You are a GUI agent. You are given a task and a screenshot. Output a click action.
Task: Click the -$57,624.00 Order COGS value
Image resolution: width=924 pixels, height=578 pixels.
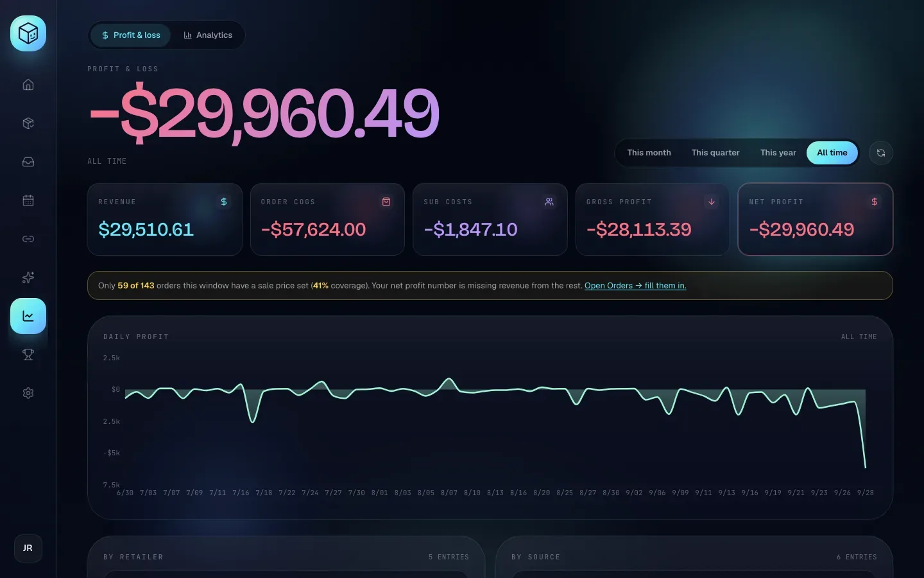tap(314, 229)
